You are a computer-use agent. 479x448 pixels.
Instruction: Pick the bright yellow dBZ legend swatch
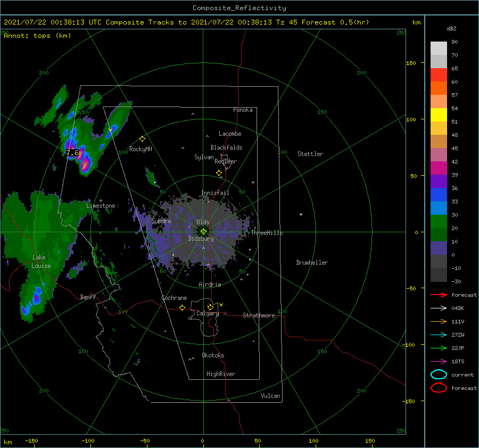pyautogui.click(x=439, y=115)
